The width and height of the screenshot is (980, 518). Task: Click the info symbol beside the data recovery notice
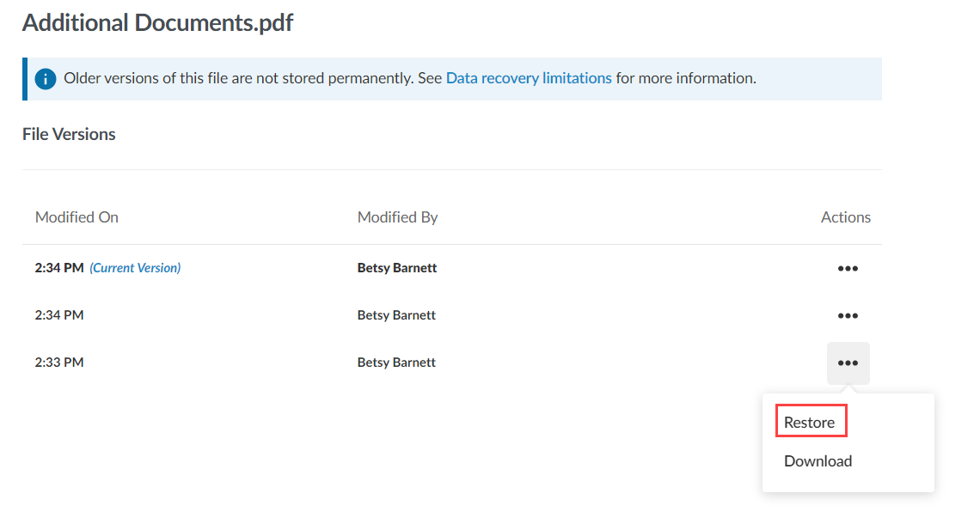[x=45, y=78]
